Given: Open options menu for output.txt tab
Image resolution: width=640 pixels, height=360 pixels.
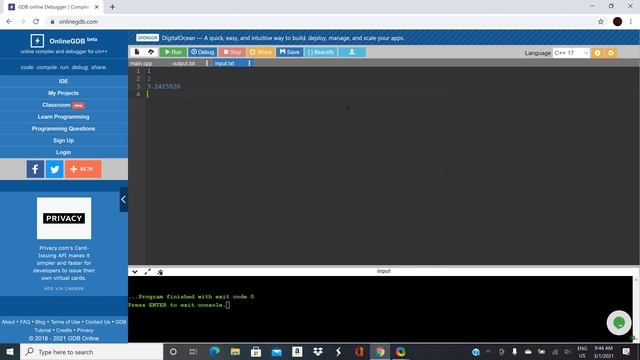Looking at the screenshot, I should tap(207, 63).
